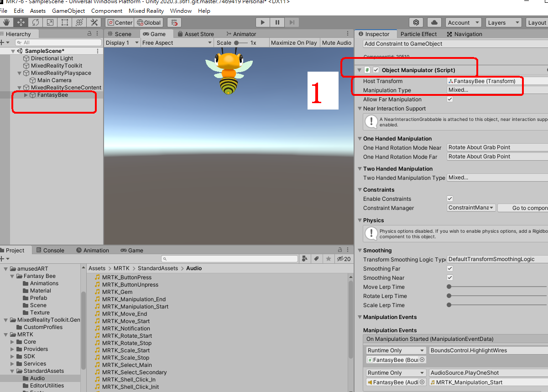
Task: Select the Rect tool in the toolbar
Action: coord(65,22)
